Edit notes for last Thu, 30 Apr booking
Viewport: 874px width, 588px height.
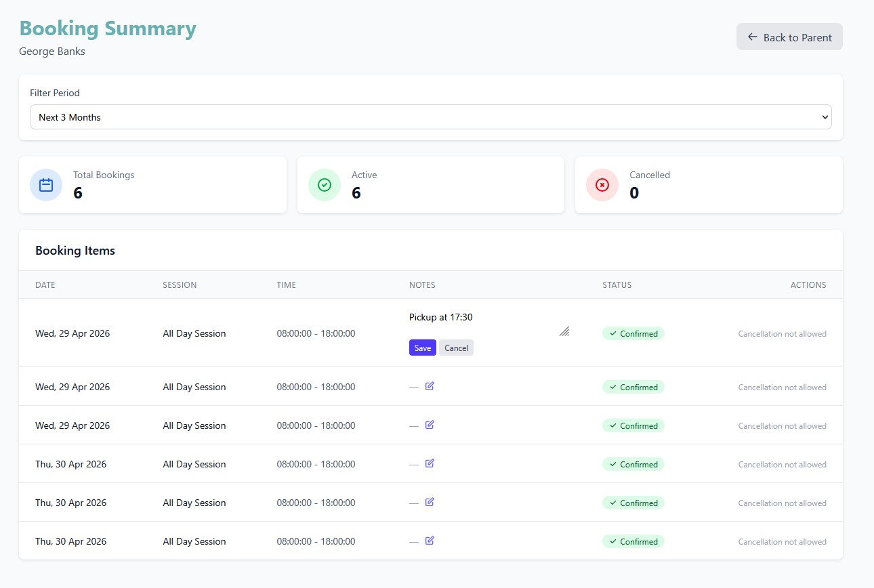430,541
